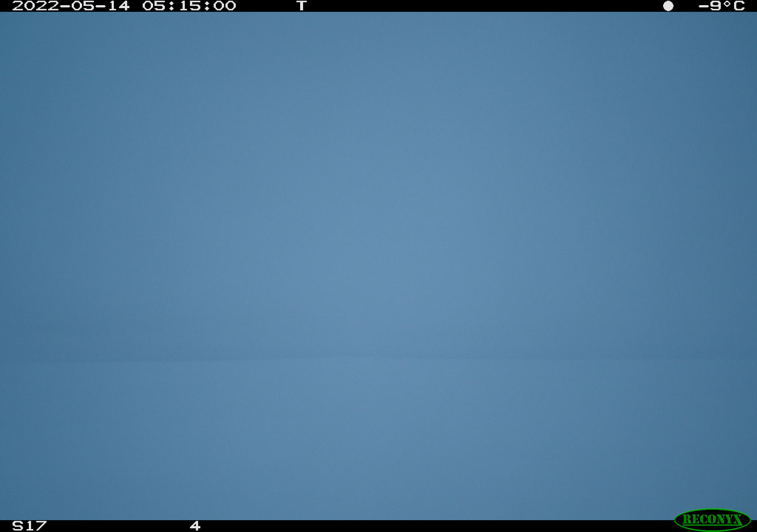The image size is (757, 532).
Task: Click the green RECONYX logo
Action: pos(712,519)
